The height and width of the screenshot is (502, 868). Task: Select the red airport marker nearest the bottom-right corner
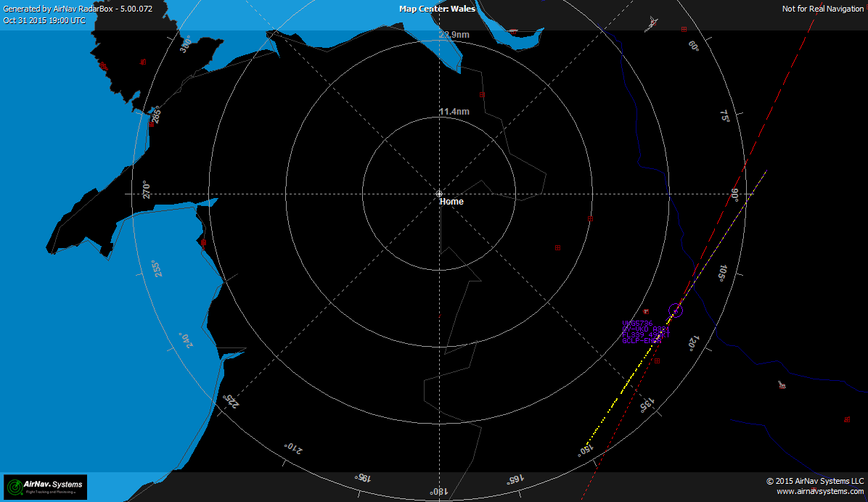tap(846, 419)
